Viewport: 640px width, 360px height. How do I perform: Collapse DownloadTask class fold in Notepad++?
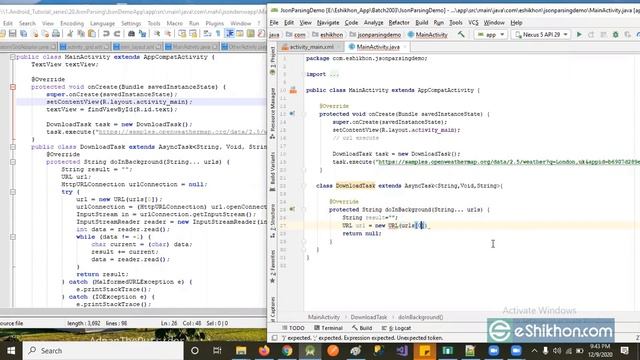click(13, 147)
